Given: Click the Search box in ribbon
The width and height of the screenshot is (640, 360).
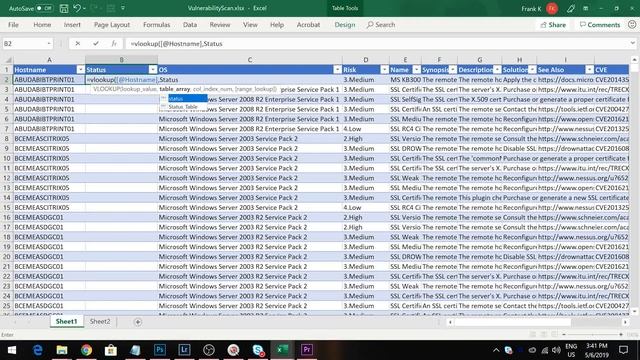Looking at the screenshot, I should click(381, 24).
